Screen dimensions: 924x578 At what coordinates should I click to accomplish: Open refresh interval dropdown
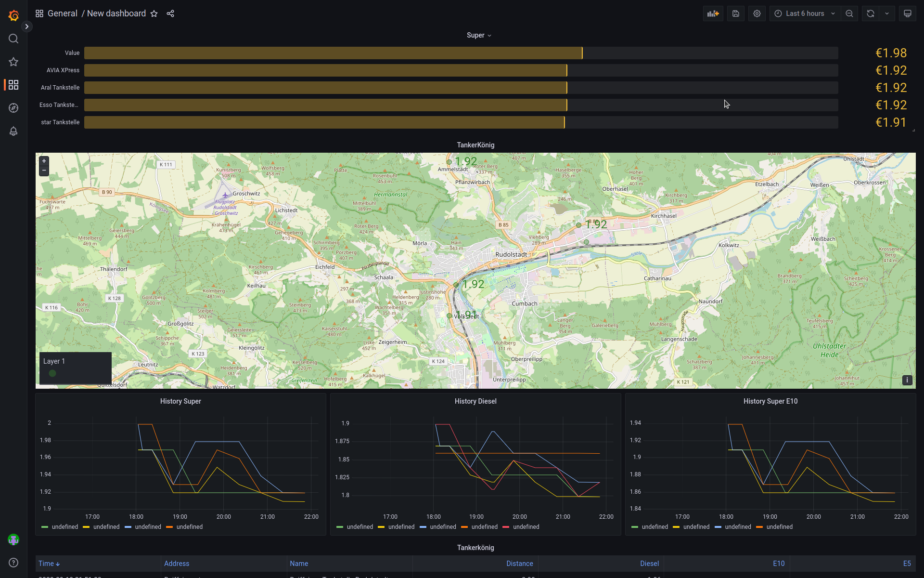[x=887, y=13]
